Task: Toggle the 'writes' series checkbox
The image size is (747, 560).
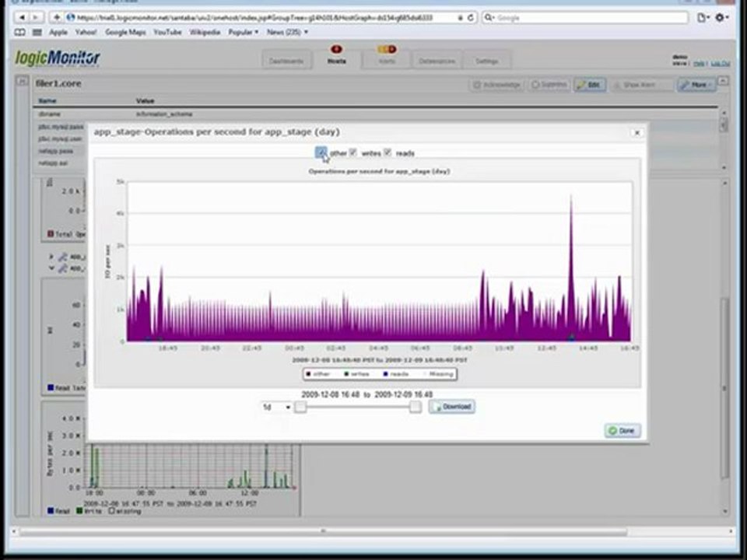Action: (x=353, y=152)
